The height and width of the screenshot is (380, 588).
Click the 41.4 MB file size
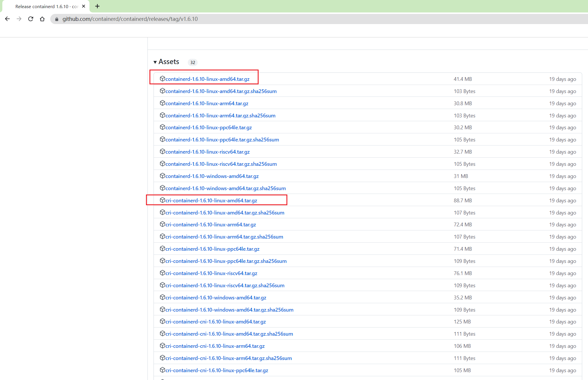point(463,79)
